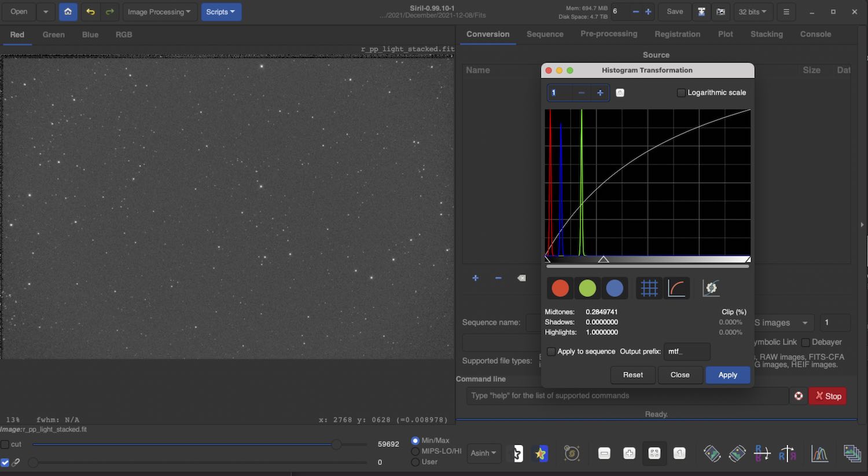
Task: Open the Asinh display mode dropdown
Action: (483, 453)
